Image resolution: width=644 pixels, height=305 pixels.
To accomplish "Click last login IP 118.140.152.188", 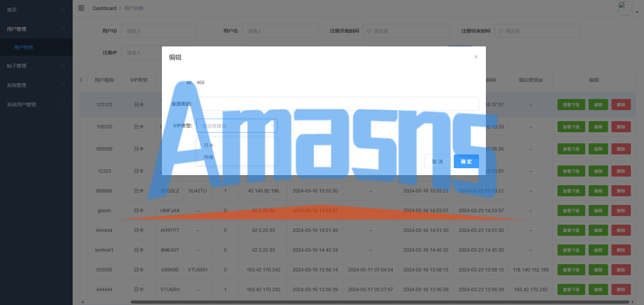I will 531,270.
